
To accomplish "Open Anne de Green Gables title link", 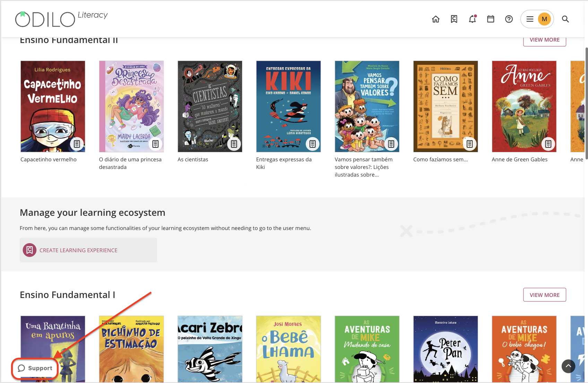I will pos(519,160).
